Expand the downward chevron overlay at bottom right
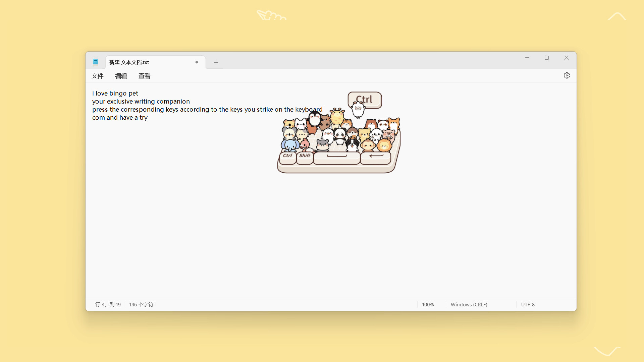The image size is (644, 362). (606, 351)
